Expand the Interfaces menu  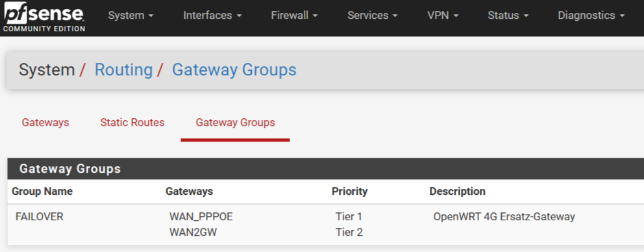[x=212, y=16]
